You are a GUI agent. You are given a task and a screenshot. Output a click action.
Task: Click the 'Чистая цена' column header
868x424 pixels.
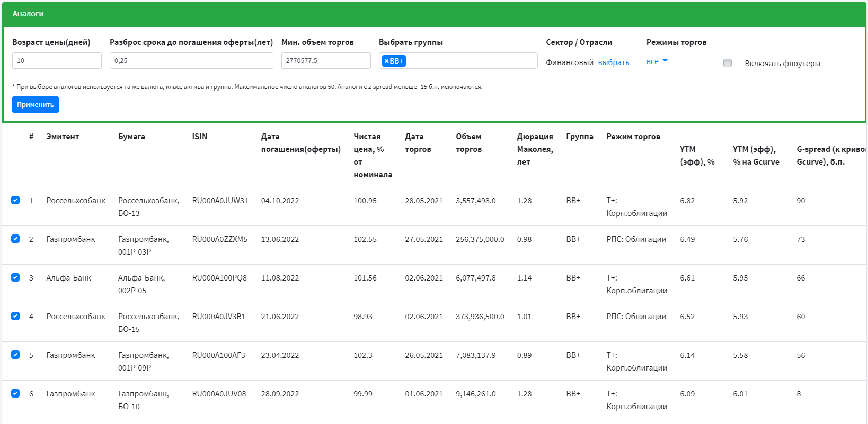(373, 156)
